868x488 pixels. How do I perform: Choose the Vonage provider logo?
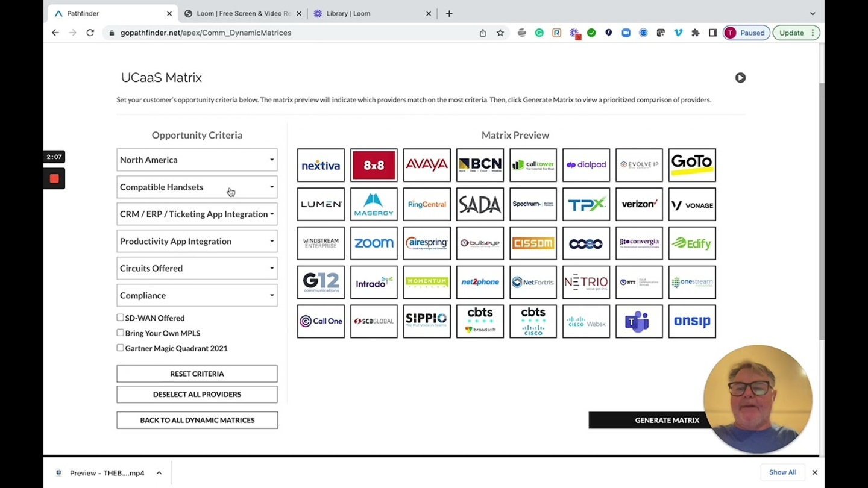click(692, 204)
